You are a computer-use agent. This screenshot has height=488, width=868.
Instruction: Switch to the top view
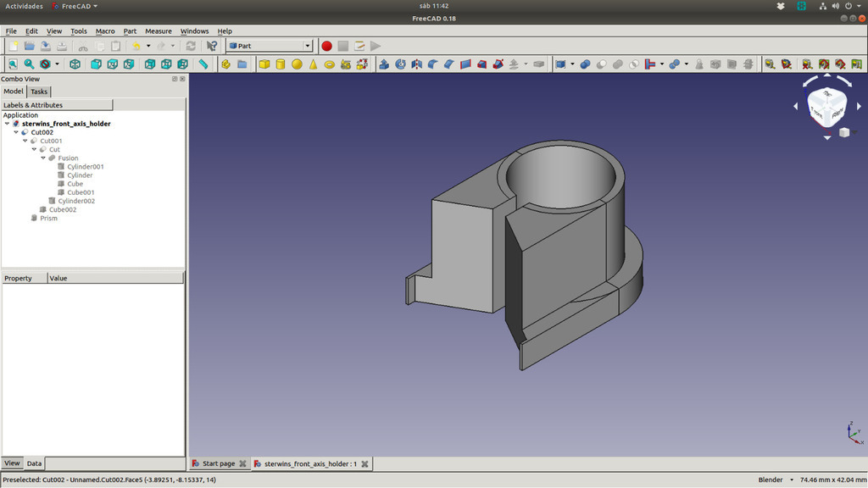pyautogui.click(x=113, y=64)
